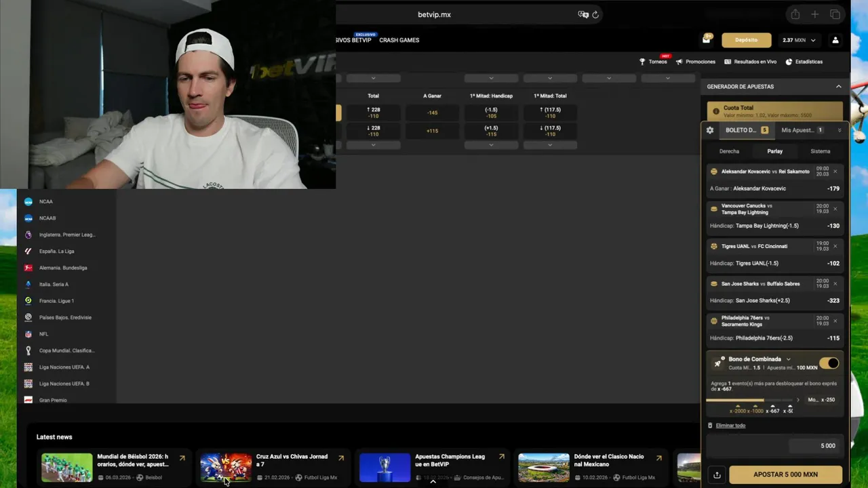The image size is (868, 488).
Task: Click Safari translate page icon
Action: click(583, 14)
